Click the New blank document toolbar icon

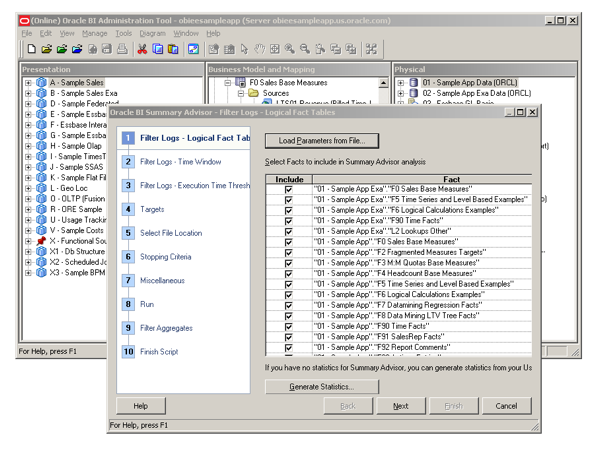click(x=32, y=49)
